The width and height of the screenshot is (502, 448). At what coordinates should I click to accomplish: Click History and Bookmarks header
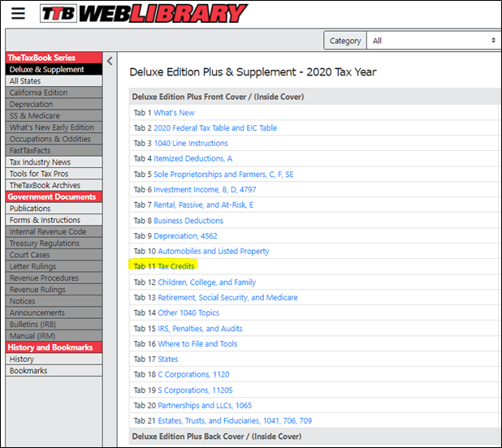click(54, 347)
